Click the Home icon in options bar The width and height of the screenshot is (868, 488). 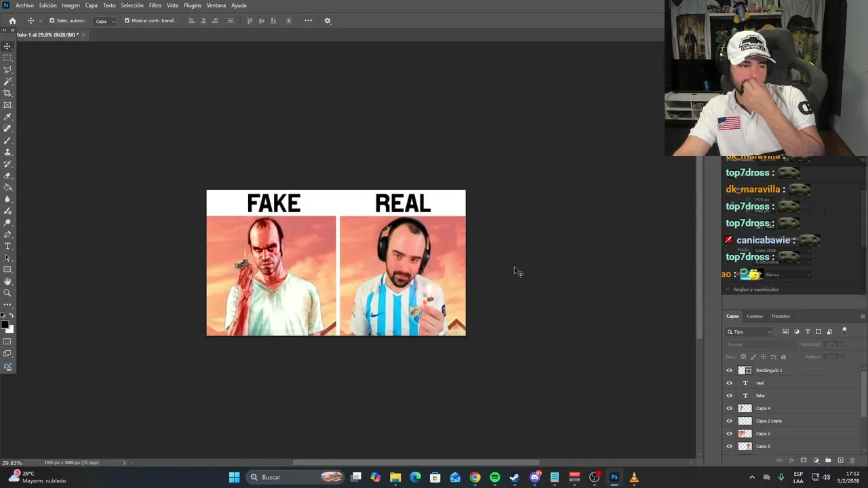click(12, 20)
